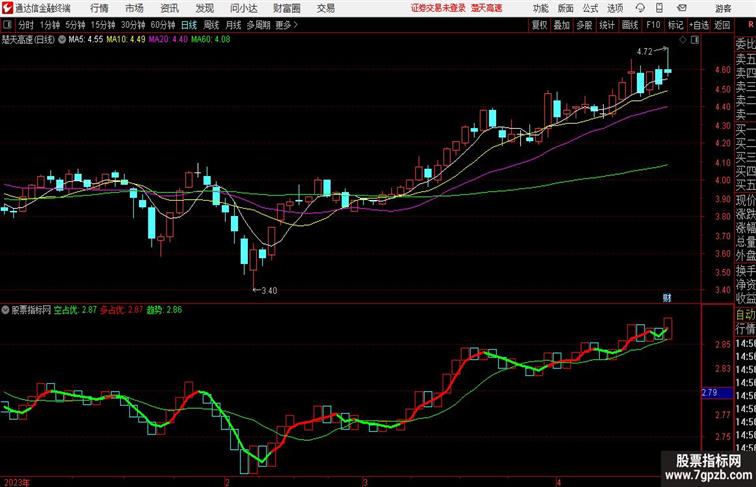
Task: Click the 返回 back button
Action: point(722,25)
